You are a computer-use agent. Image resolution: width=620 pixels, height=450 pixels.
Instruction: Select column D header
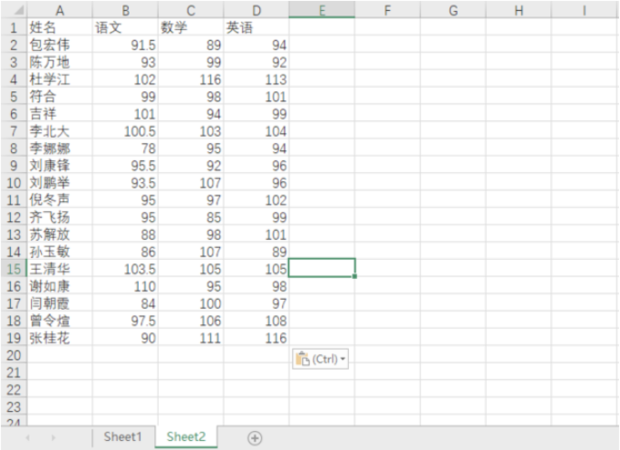257,10
